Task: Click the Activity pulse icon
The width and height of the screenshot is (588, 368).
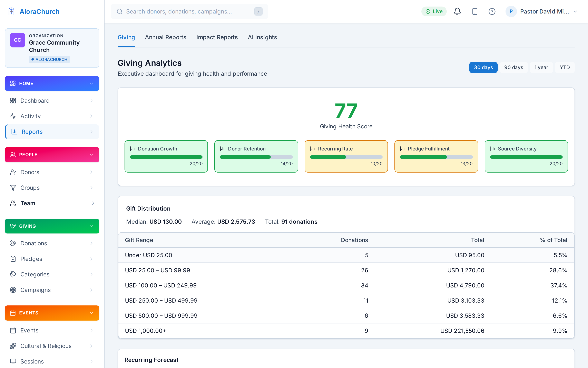Action: tap(13, 116)
